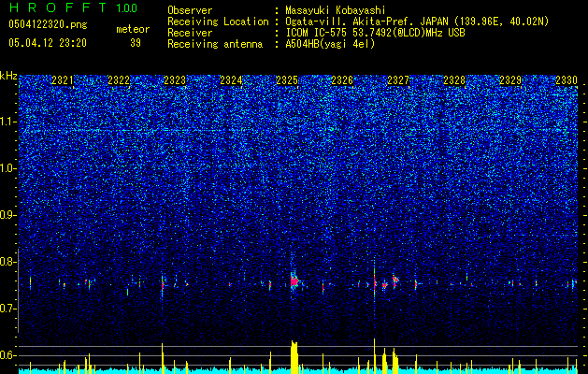Click the Receiving Location label
This screenshot has width=588, height=374.
[218, 22]
